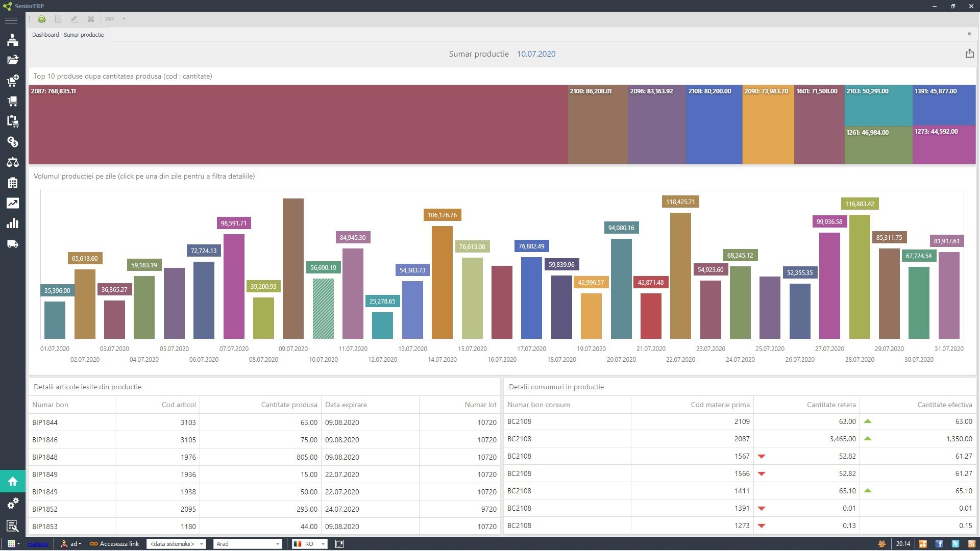This screenshot has height=551, width=980.
Task: Open the Arad location dropdown
Action: click(x=248, y=544)
